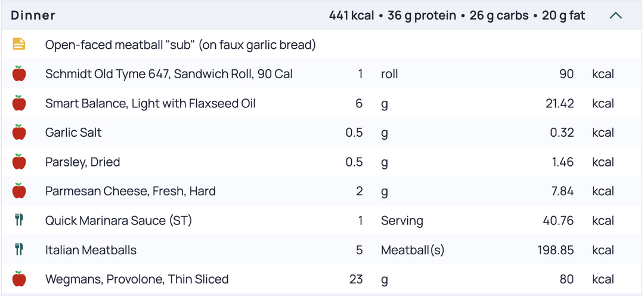The image size is (644, 296).
Task: Open the Open-faced meatball sub note
Action: (180, 44)
